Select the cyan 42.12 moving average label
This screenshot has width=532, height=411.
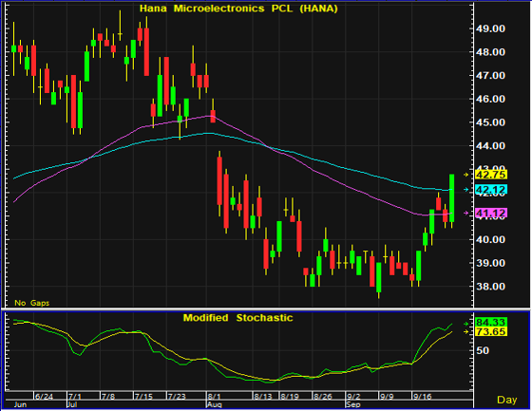tap(491, 190)
